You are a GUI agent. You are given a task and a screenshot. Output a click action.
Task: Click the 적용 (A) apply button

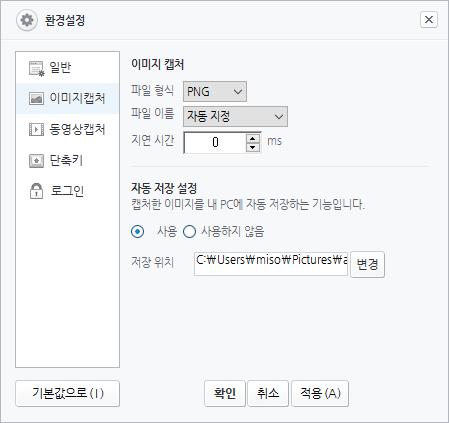click(x=320, y=393)
